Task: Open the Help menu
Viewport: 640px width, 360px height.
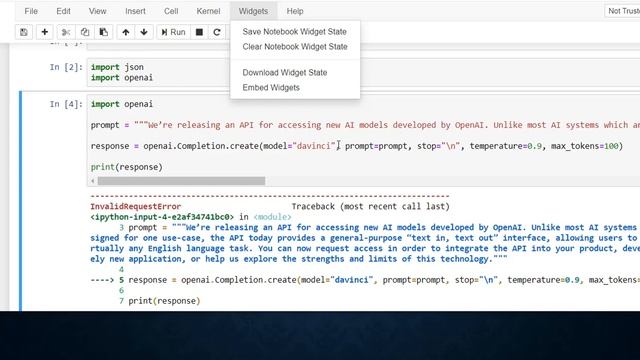Action: tap(295, 11)
